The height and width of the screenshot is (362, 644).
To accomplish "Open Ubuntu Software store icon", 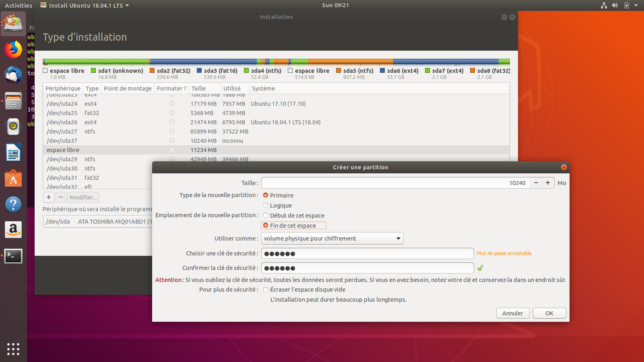I will pos(13,179).
